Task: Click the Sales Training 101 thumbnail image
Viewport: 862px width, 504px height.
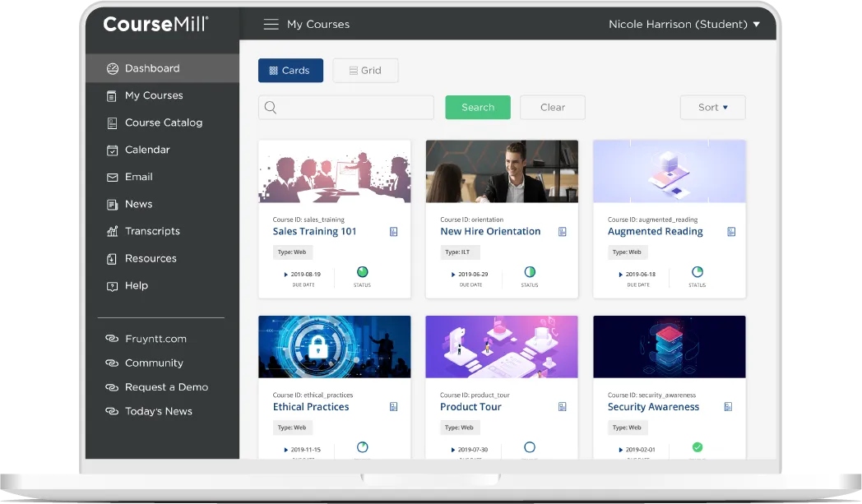Action: [334, 172]
